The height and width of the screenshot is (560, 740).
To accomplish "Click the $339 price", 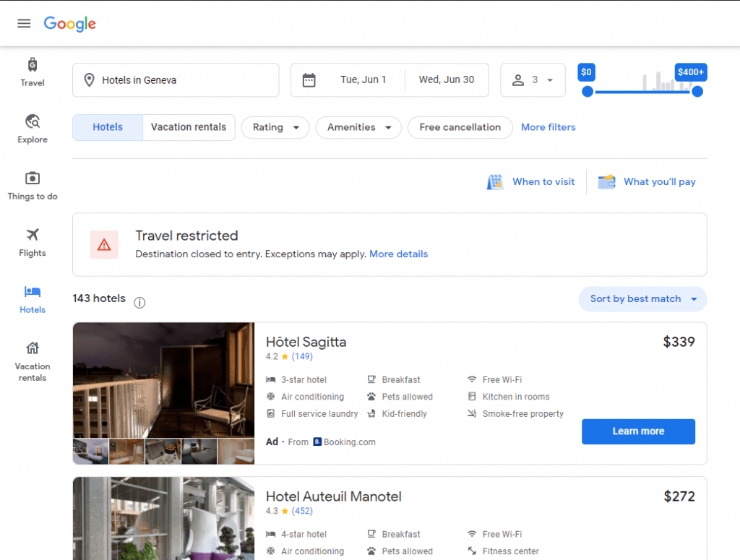I will coord(679,342).
